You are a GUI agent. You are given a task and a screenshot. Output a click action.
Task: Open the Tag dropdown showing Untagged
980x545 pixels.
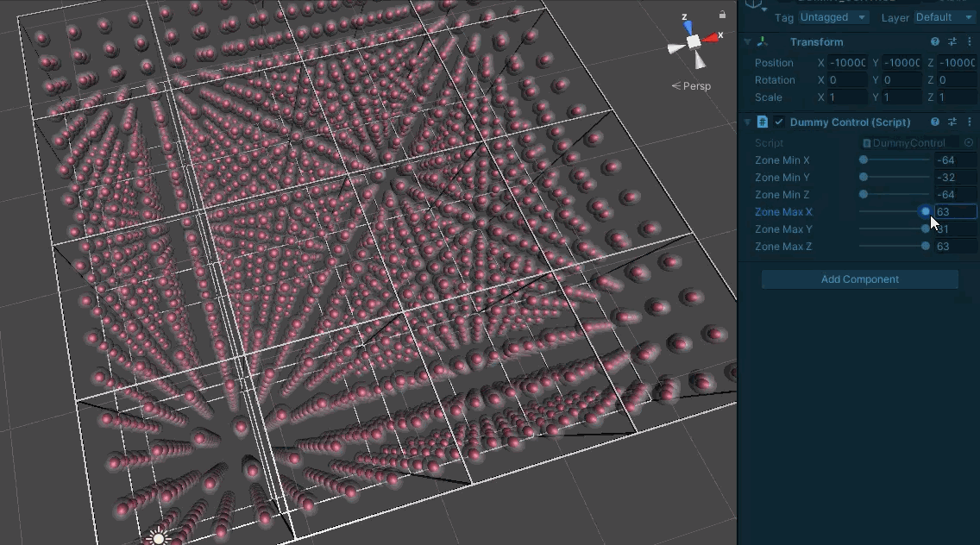tap(833, 17)
